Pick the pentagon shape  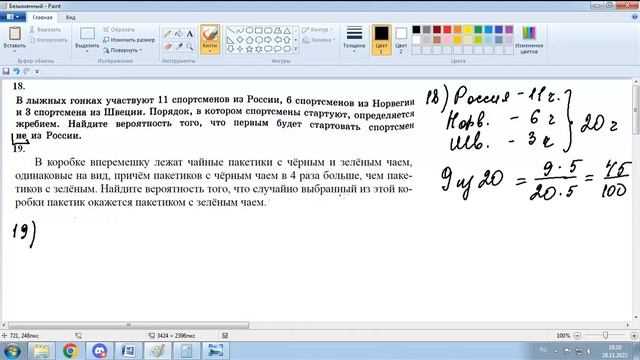(249, 40)
